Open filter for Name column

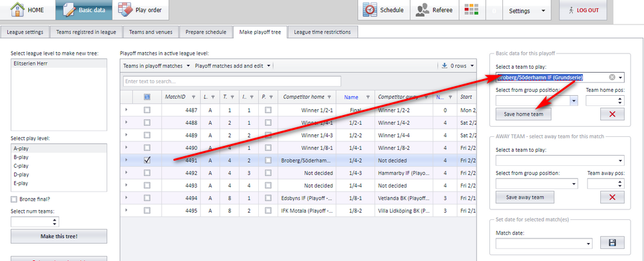pos(368,97)
